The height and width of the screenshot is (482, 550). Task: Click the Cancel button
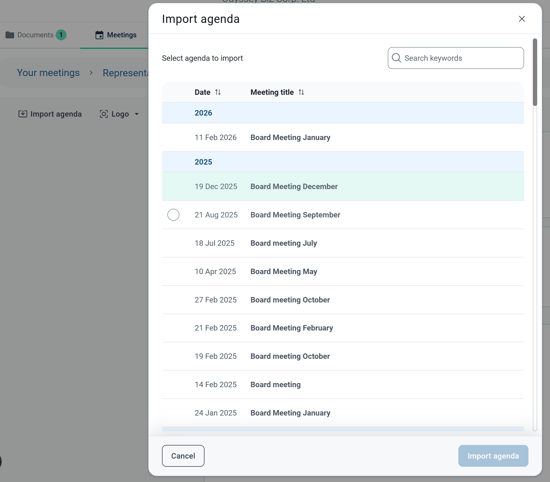(x=183, y=456)
